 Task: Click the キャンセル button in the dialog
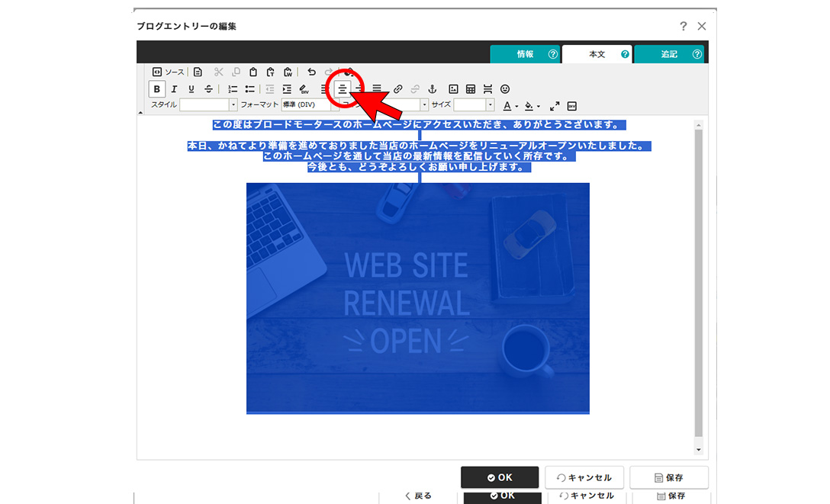coord(584,477)
